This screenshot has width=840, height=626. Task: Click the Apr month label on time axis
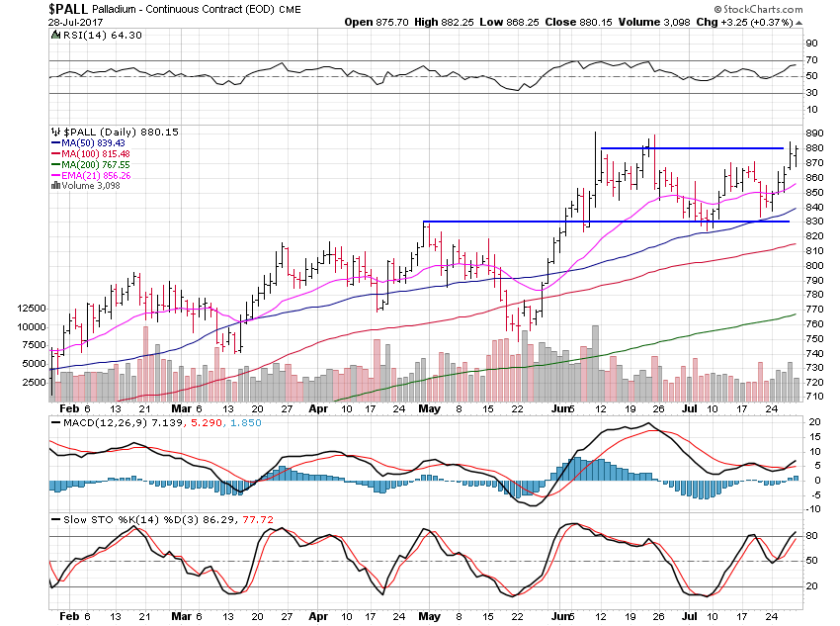318,407
